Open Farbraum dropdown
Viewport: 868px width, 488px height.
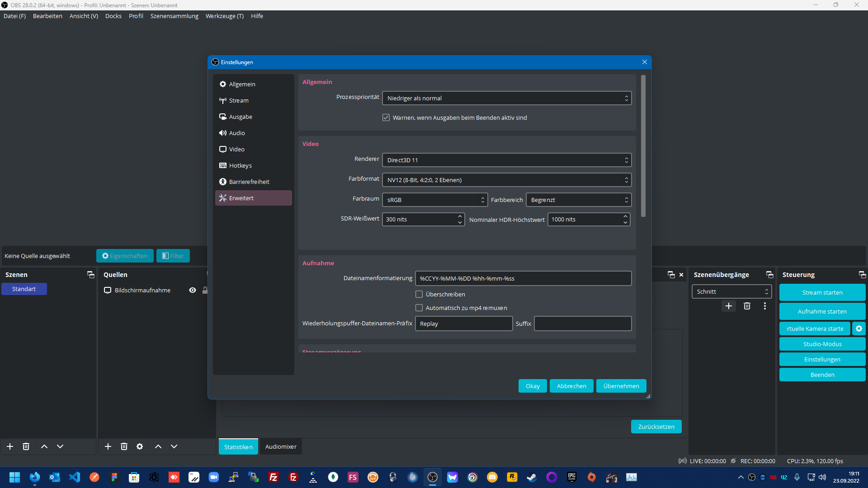(x=435, y=200)
